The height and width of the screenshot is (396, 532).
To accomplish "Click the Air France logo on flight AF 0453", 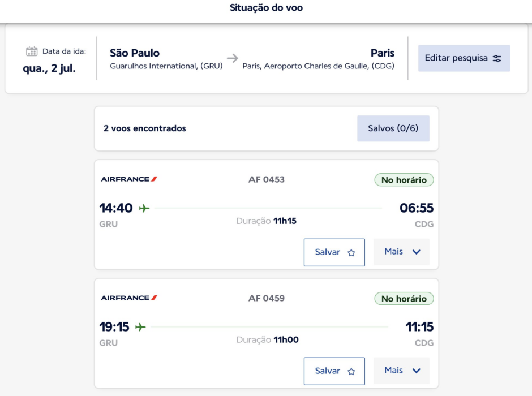I will pyautogui.click(x=129, y=179).
